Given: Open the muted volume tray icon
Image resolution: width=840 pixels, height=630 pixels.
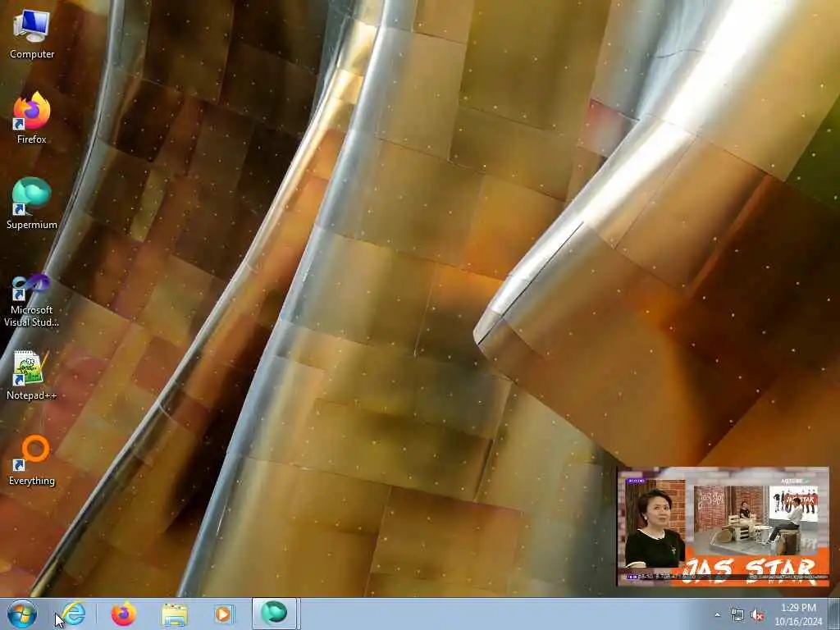Looking at the screenshot, I should 757,615.
